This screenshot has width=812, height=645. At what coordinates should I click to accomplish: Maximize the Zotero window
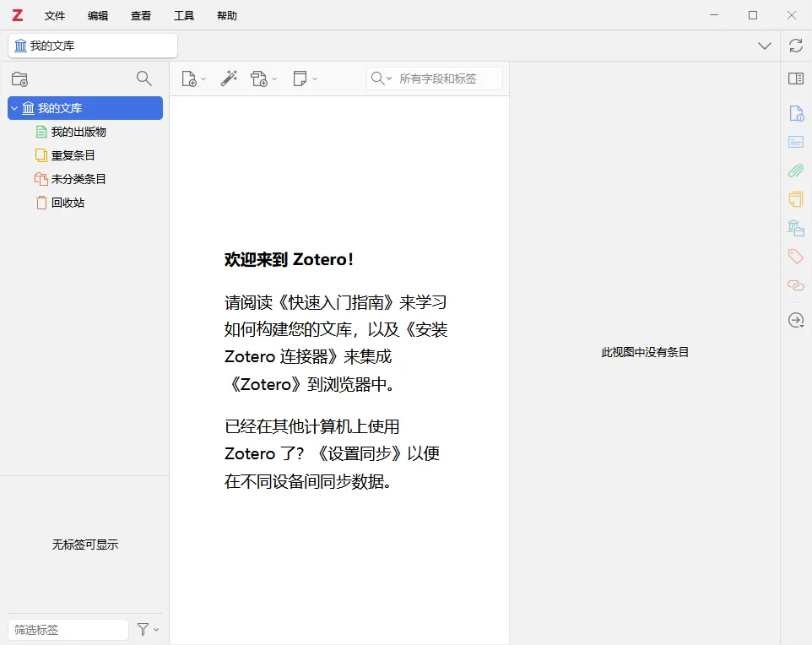click(x=753, y=15)
